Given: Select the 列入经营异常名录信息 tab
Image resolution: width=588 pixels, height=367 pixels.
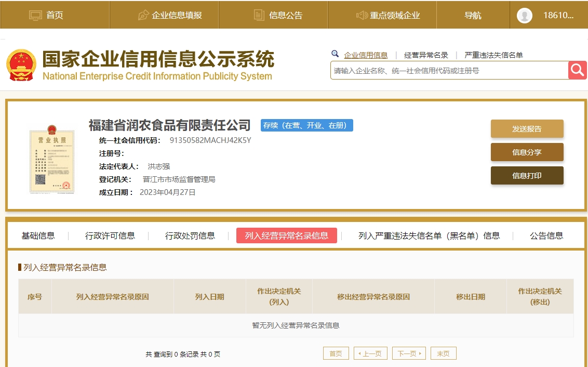Looking at the screenshot, I should pos(287,235).
